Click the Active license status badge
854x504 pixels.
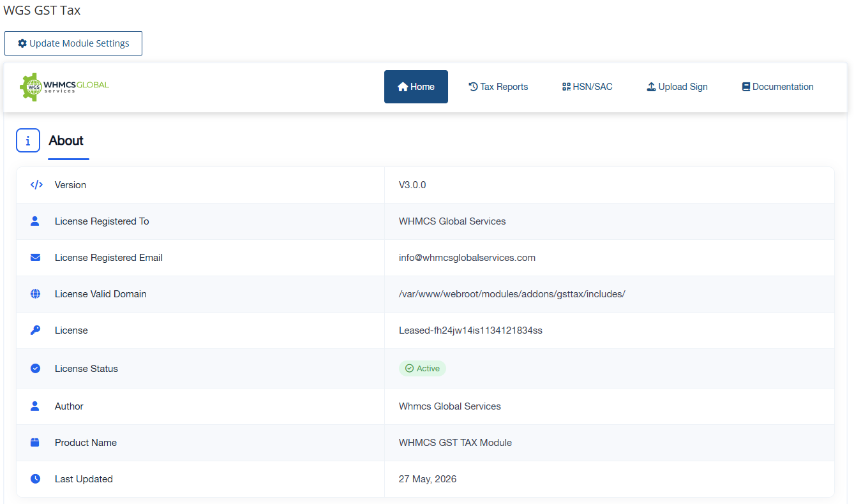click(423, 369)
